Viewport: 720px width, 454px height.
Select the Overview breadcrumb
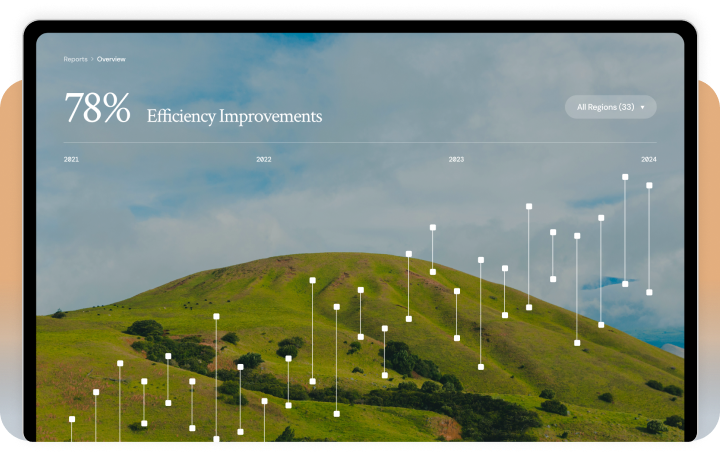[111, 59]
